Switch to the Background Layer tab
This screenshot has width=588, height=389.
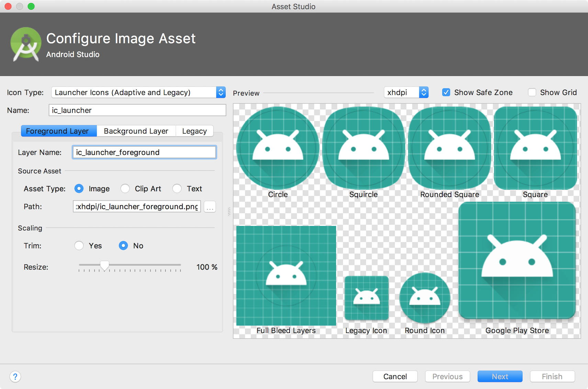[136, 131]
